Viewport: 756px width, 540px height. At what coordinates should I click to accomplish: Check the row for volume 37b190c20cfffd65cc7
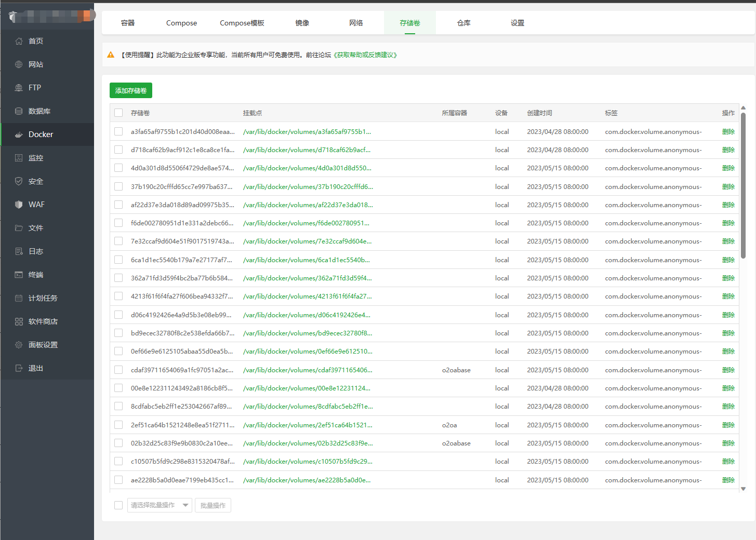[118, 186]
